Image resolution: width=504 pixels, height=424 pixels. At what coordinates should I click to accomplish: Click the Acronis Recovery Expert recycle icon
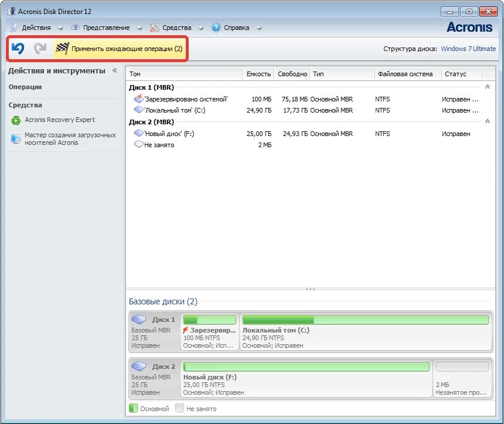pos(16,121)
